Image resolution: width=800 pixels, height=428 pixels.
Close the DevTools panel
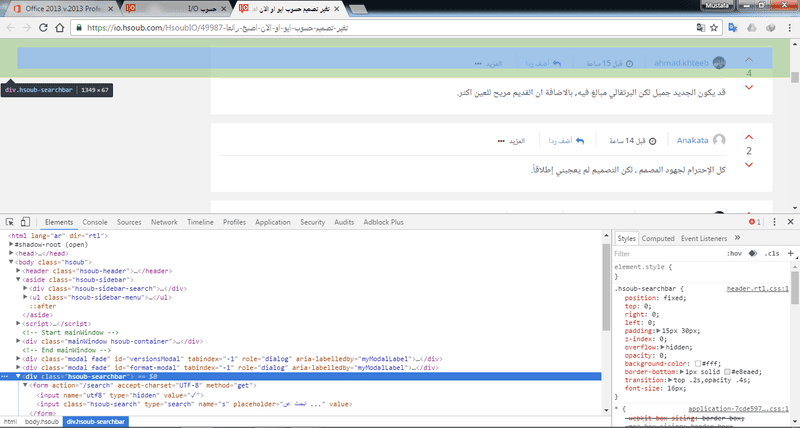point(790,221)
